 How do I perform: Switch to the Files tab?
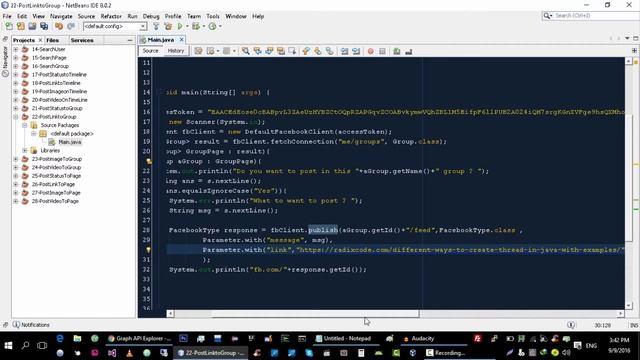53,40
